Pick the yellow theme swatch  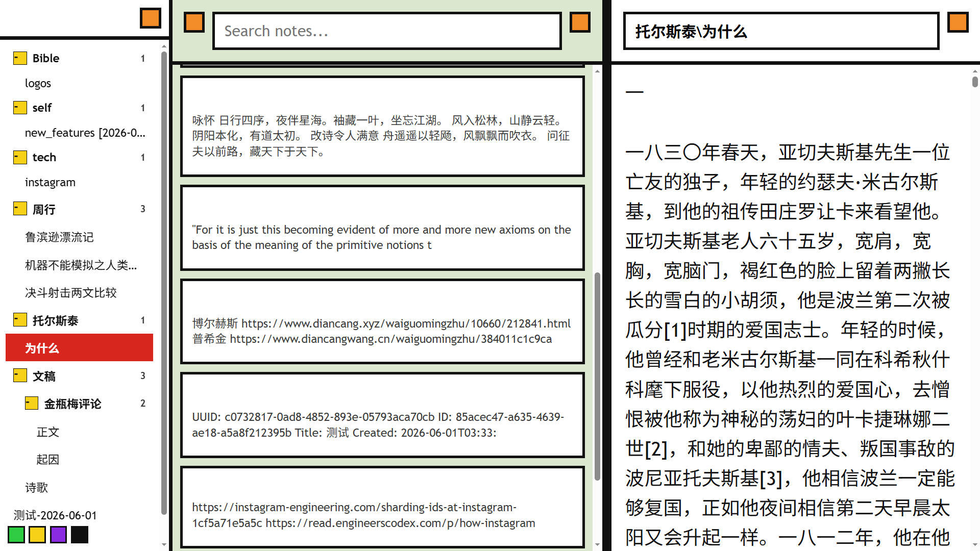pos(37,535)
